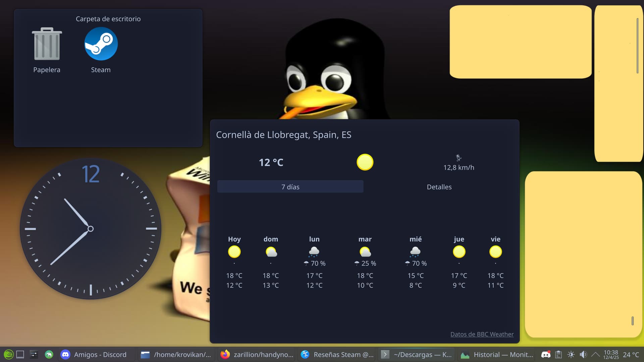
Task: Click the Cornellà de Llobregat location title
Action: (x=283, y=135)
